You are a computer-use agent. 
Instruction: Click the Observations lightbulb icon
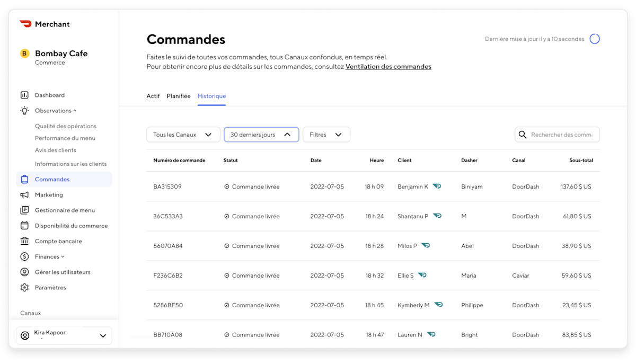24,111
